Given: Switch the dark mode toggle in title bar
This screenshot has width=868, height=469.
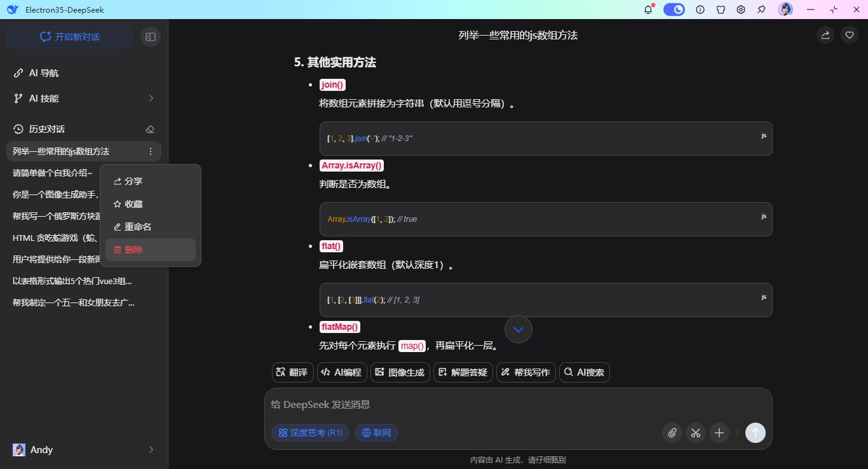Looking at the screenshot, I should tap(674, 10).
